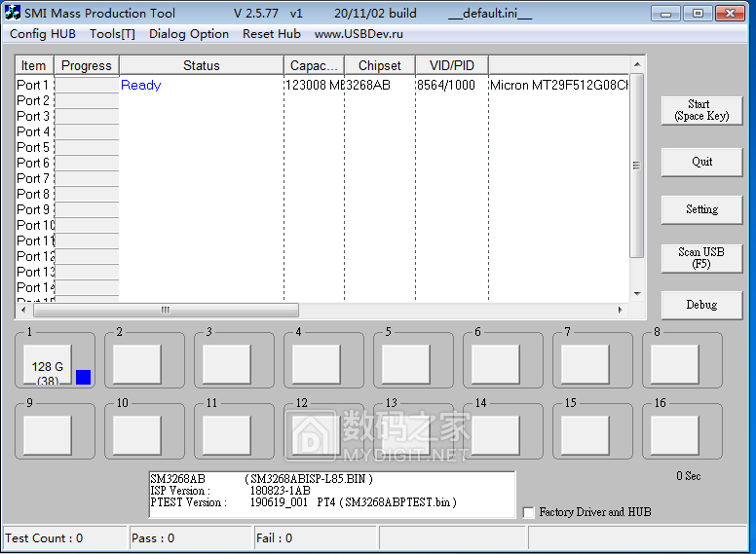Select port slot 1 showing 128 G
The height and width of the screenshot is (554, 756).
47,364
